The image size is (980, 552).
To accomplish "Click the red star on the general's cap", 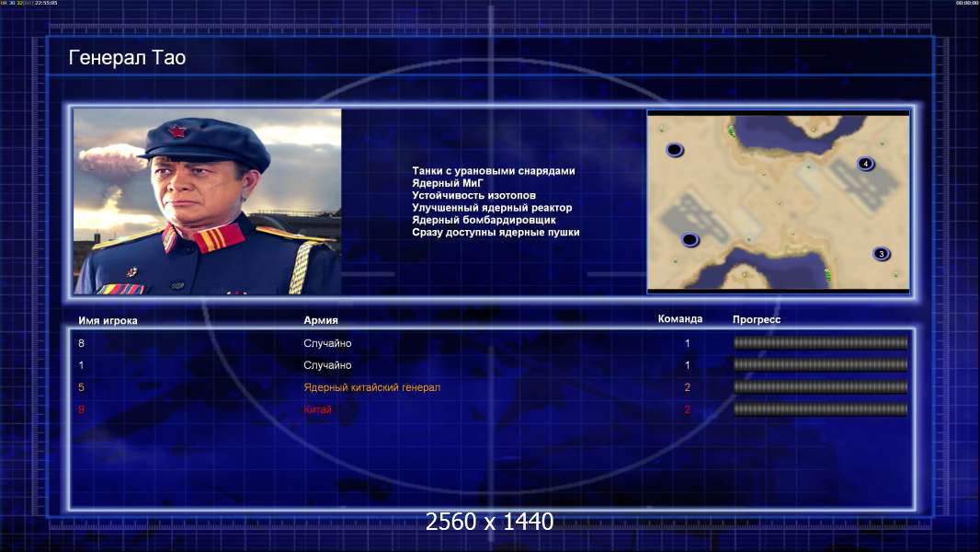I will pos(177,131).
